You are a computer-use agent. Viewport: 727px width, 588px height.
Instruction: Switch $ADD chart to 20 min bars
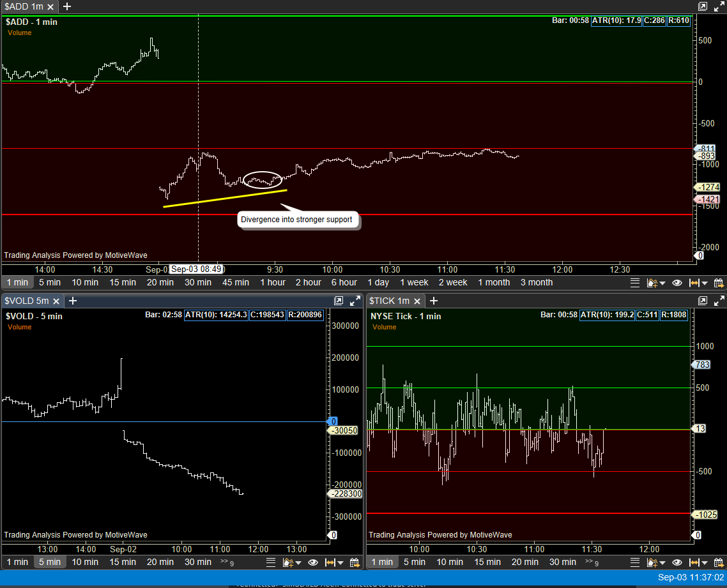coord(160,282)
